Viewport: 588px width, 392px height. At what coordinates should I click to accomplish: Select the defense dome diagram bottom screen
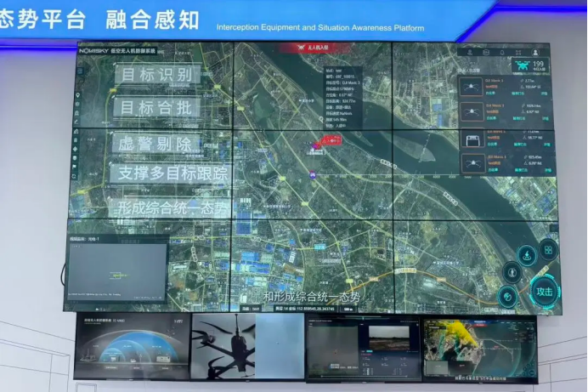[132, 346]
